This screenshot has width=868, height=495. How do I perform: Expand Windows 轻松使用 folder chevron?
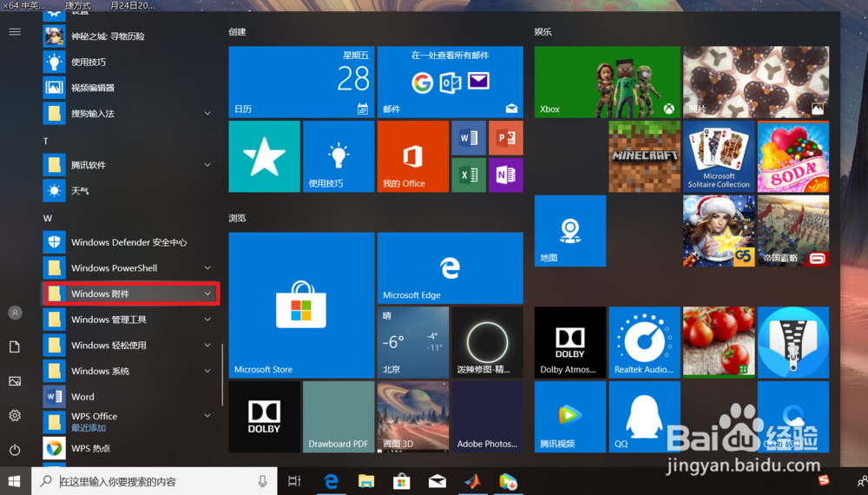[207, 345]
